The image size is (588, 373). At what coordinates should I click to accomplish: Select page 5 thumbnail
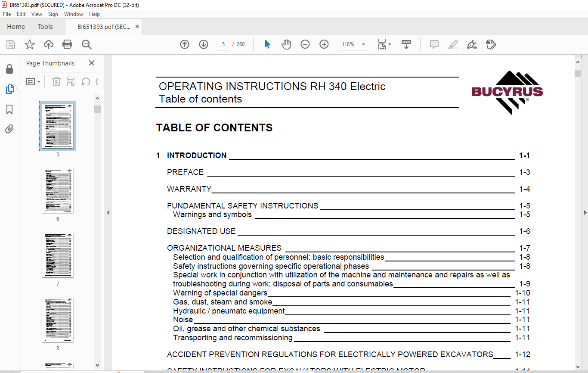click(58, 126)
